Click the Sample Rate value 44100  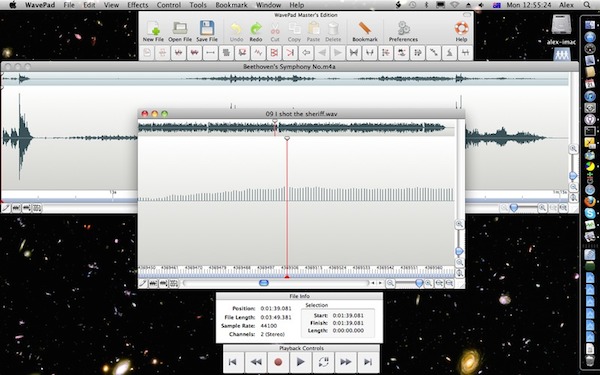(x=269, y=326)
